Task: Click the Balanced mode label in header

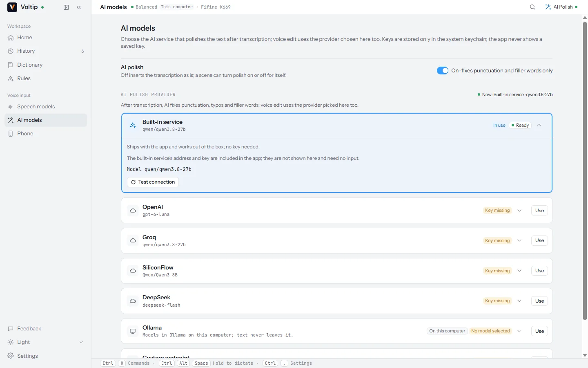Action: [146, 7]
